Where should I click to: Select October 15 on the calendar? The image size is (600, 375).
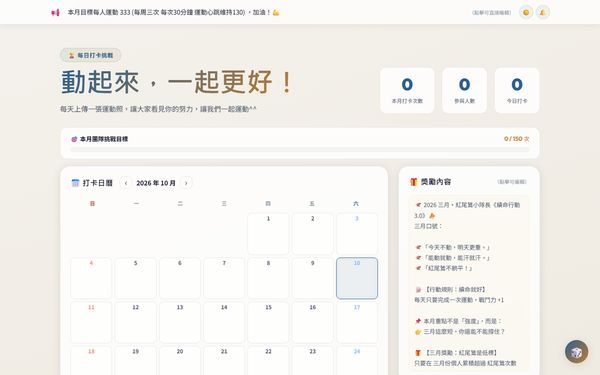[x=268, y=323]
